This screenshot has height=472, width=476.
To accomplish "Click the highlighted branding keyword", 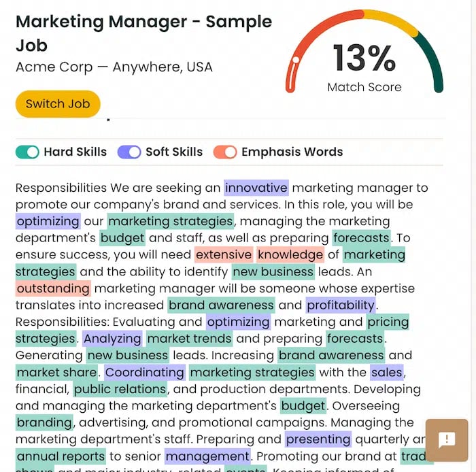I will coord(44,422).
